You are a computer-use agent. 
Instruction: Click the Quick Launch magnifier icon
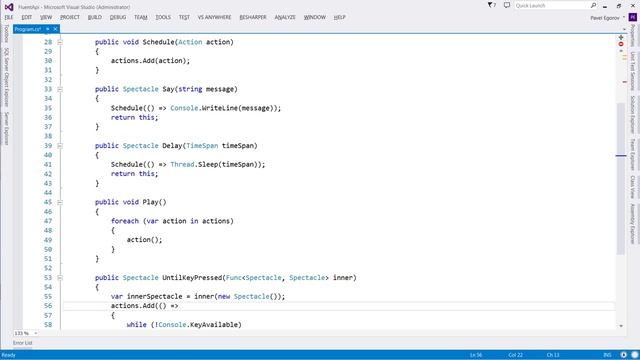tap(593, 5)
